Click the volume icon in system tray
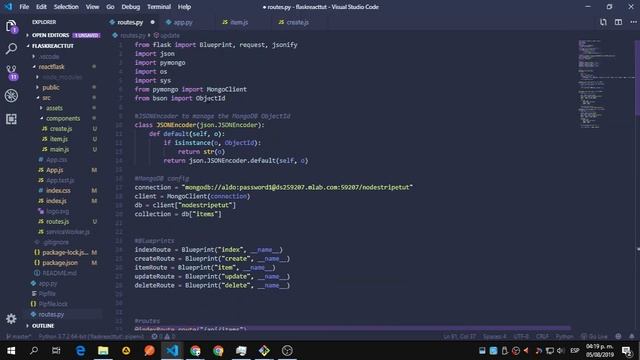Image resolution: width=640 pixels, height=360 pixels. click(561, 351)
